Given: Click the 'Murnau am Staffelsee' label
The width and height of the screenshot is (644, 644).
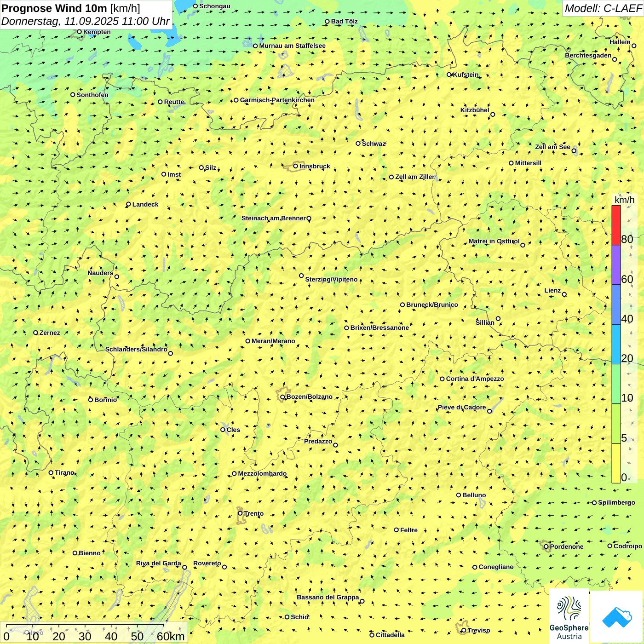Looking at the screenshot, I should pyautogui.click(x=292, y=46).
